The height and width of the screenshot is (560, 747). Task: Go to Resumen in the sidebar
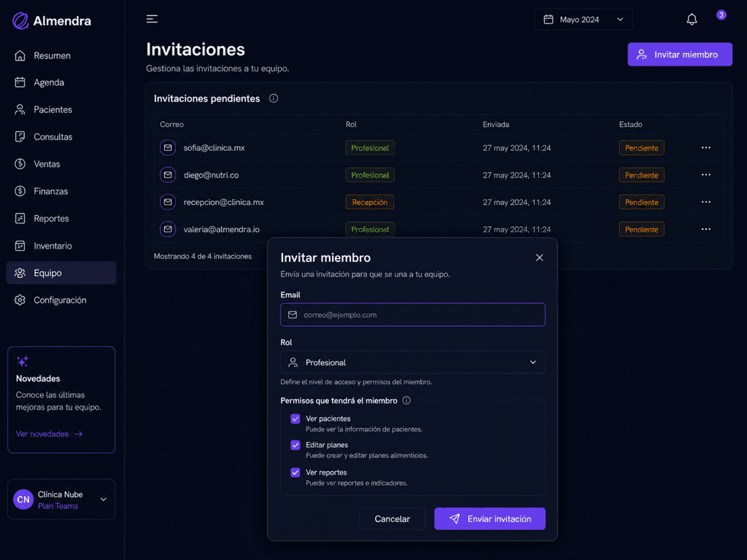[61, 55]
